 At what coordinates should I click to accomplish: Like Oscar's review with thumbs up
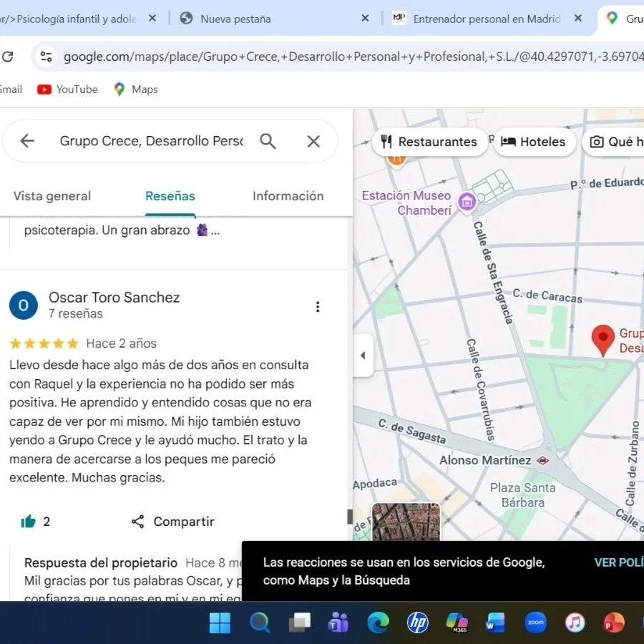pos(29,521)
